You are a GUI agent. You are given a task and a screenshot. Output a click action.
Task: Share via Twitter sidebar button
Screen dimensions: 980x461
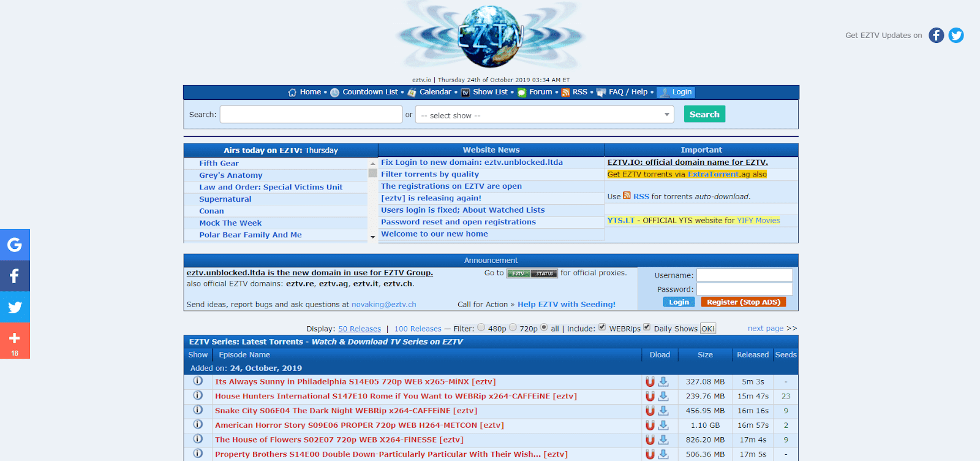click(15, 307)
